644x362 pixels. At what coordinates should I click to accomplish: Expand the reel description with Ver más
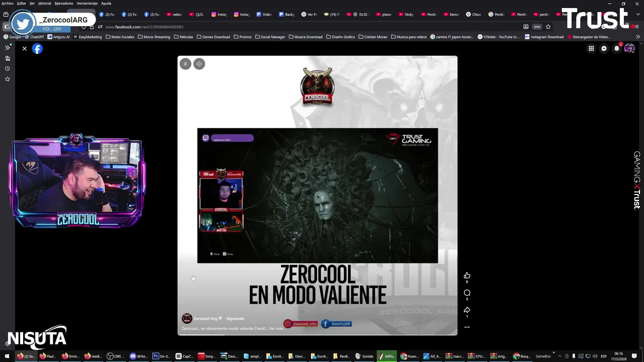click(276, 328)
